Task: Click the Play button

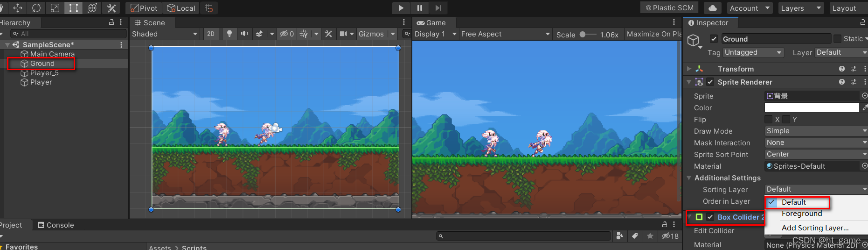Action: coord(401,8)
